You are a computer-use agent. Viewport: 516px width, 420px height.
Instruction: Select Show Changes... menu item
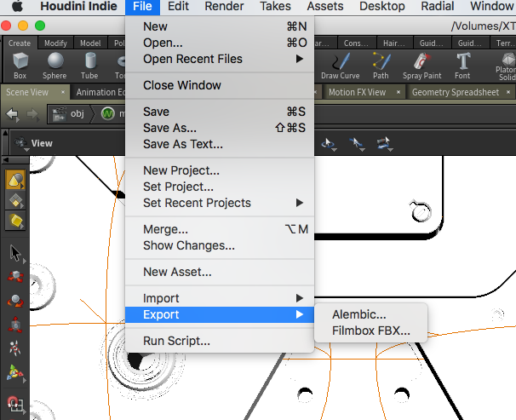[220, 245]
